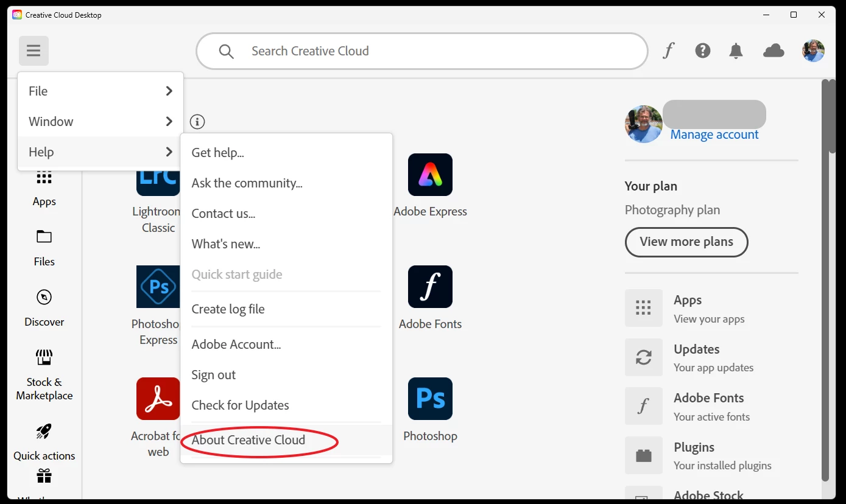Click the Manage account link
The width and height of the screenshot is (846, 504).
tap(714, 135)
